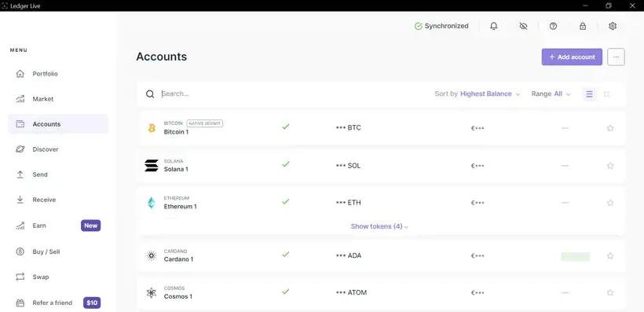This screenshot has width=644, height=312.
Task: Toggle the discreet mode eye icon
Action: pyautogui.click(x=523, y=26)
